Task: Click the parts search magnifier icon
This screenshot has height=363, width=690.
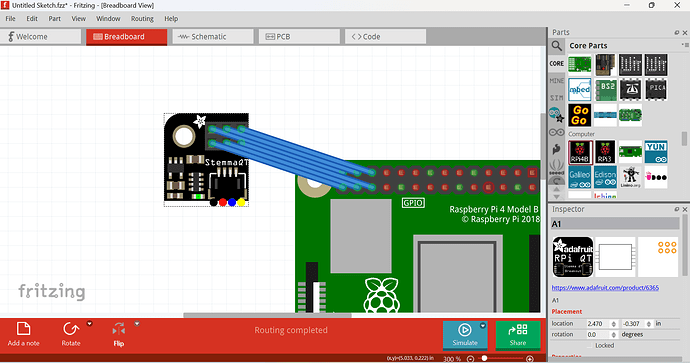Action: point(557,46)
